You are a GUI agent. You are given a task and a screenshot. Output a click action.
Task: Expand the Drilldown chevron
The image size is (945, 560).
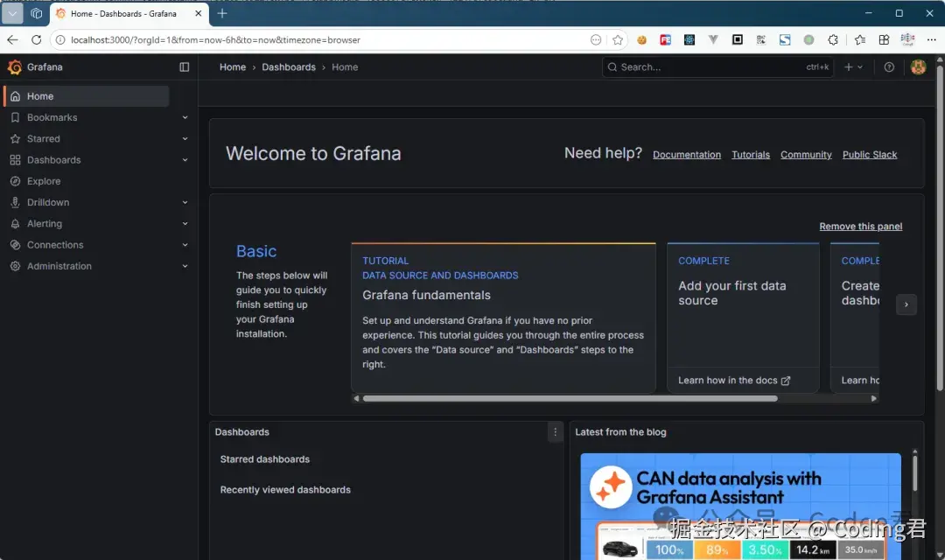pyautogui.click(x=185, y=202)
